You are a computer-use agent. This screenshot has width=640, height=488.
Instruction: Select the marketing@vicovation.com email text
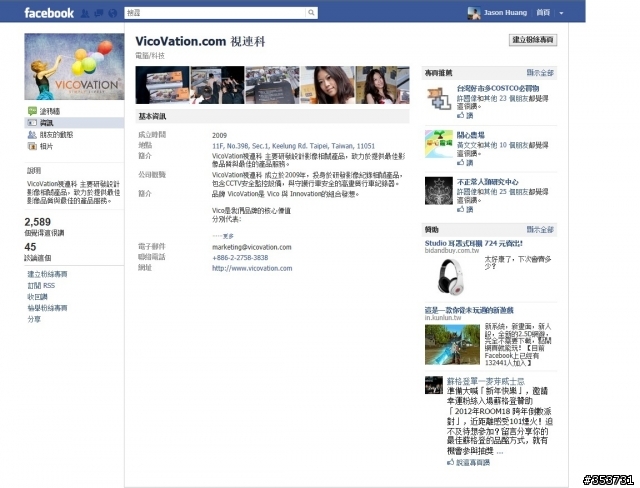[251, 247]
